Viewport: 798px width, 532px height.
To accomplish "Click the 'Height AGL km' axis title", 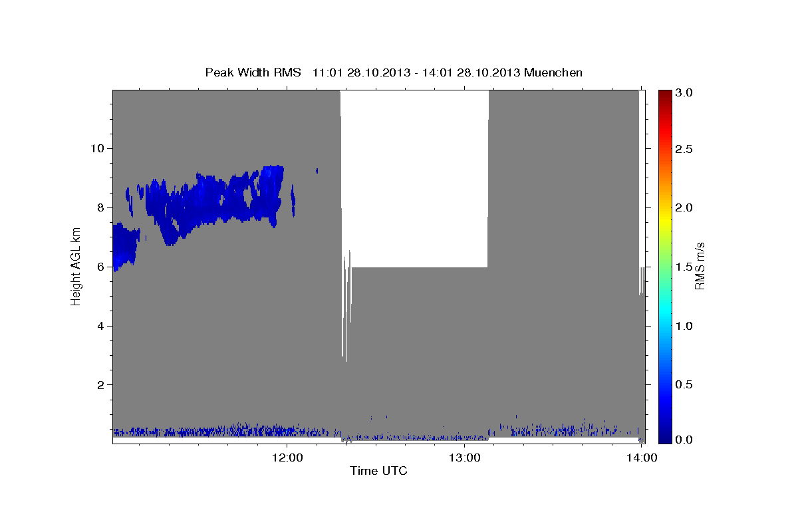I will coord(76,266).
